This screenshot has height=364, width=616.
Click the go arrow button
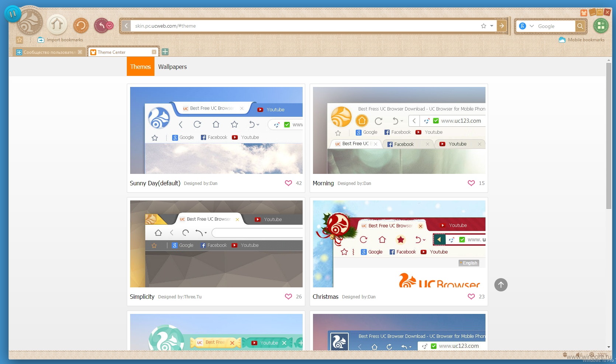coord(502,26)
